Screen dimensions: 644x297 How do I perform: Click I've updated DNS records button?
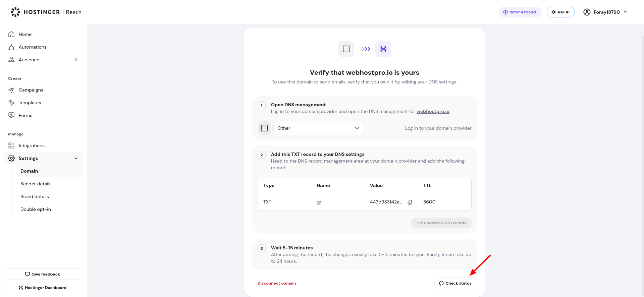(441, 223)
